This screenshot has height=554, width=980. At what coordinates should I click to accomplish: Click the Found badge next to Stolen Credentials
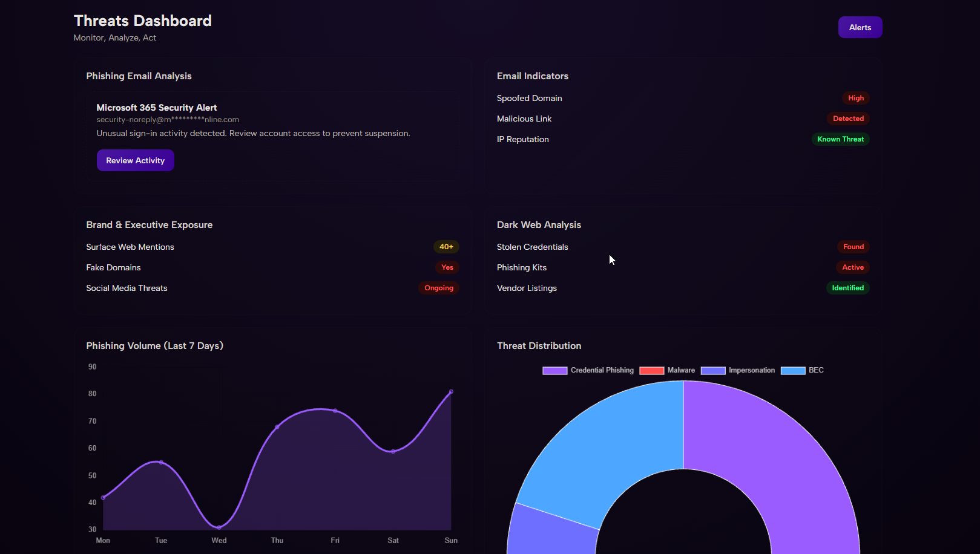[853, 247]
